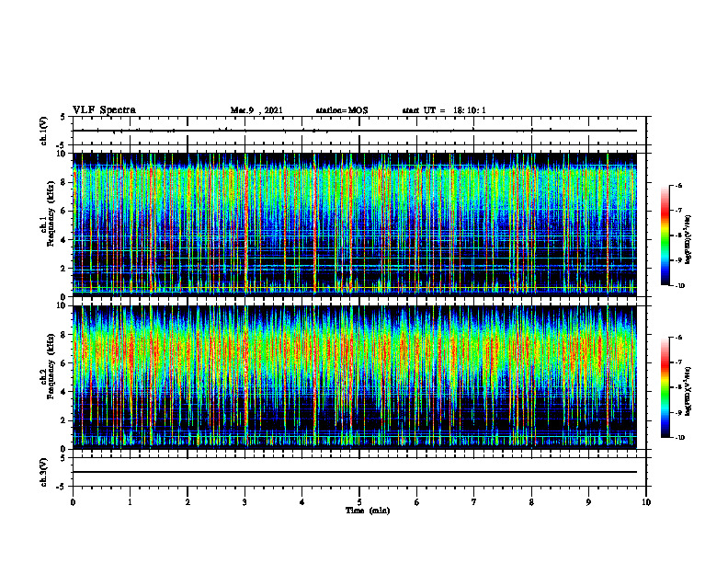This screenshot has height=563, width=728.
Task: Click the "8" minute tick label
Action: (531, 502)
